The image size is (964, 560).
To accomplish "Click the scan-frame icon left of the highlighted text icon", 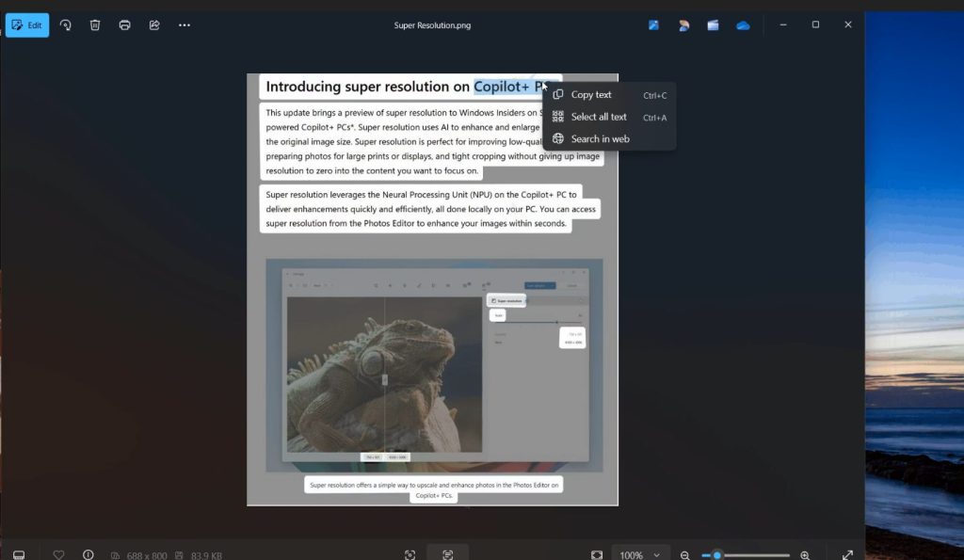I will coord(410,555).
